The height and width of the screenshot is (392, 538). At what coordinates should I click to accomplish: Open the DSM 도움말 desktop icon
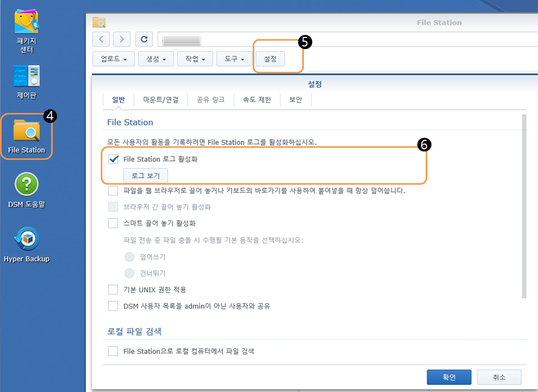[26, 190]
